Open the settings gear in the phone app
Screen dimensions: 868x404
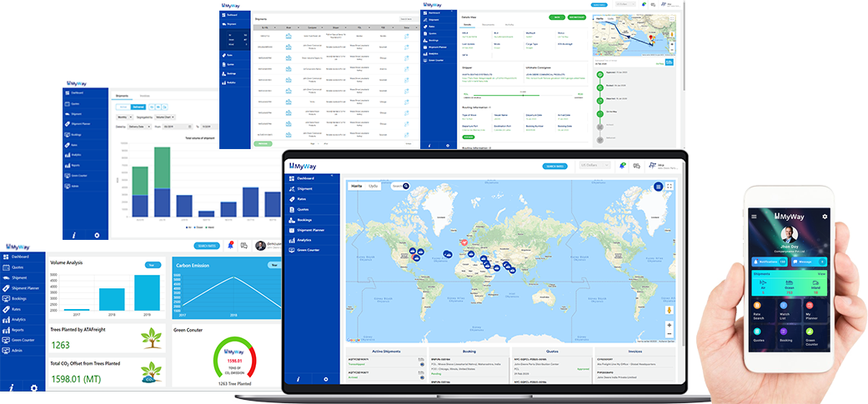[825, 217]
